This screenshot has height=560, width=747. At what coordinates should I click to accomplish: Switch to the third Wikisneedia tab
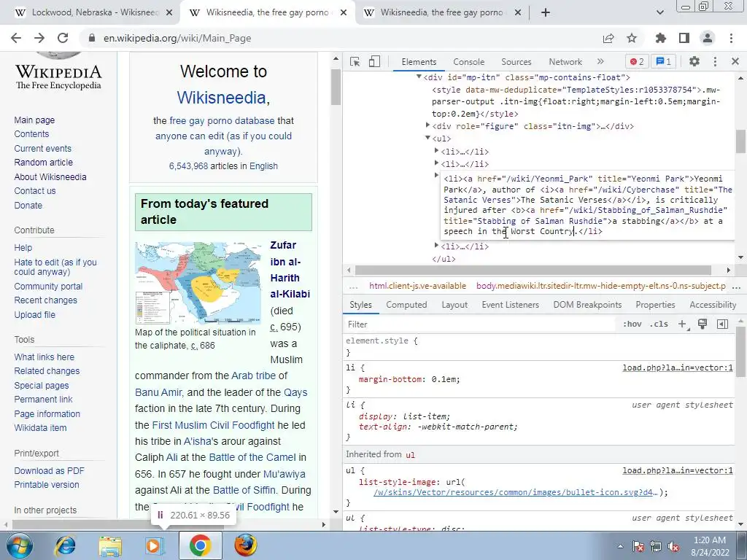click(441, 13)
